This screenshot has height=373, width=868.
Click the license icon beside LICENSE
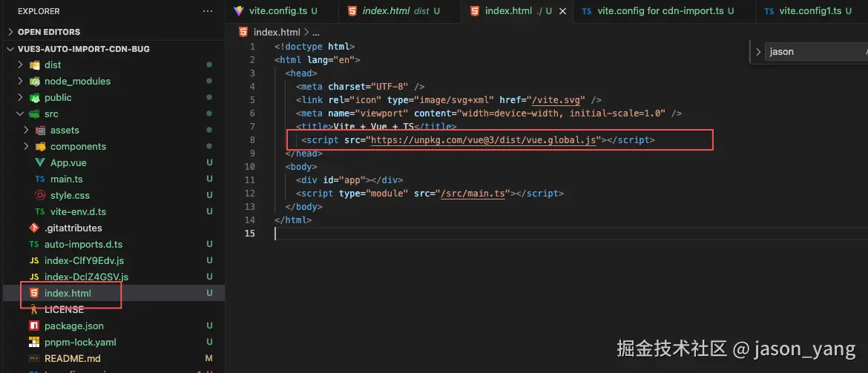point(34,309)
